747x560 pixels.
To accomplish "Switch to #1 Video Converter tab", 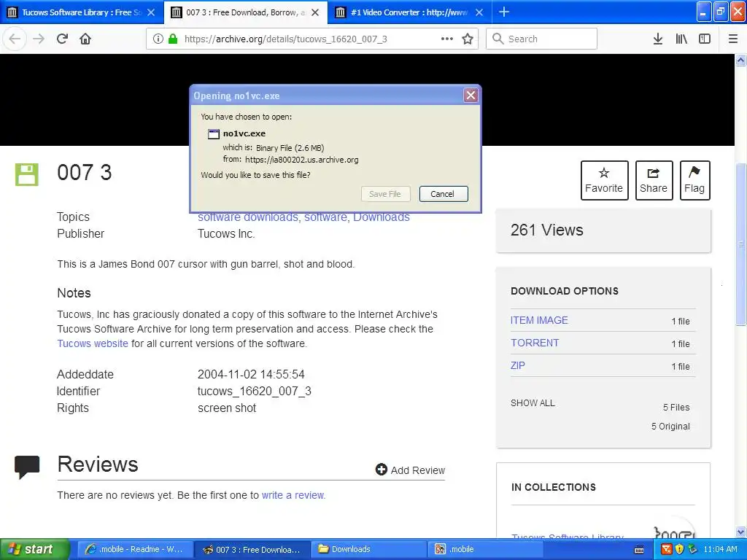I will tap(410, 12).
